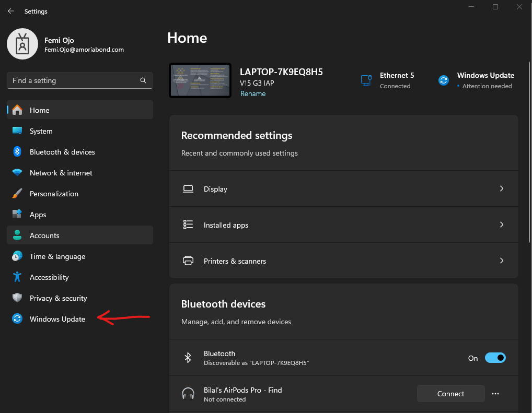Viewport: 532px width, 413px height.
Task: Open Installed apps via its chevron
Action: [502, 225]
